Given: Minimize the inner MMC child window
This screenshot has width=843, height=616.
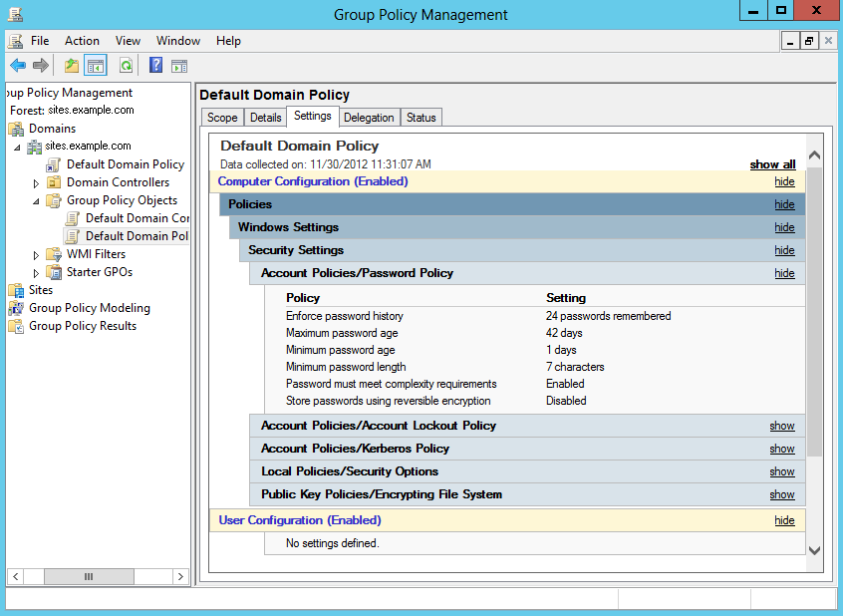Looking at the screenshot, I should click(x=790, y=41).
